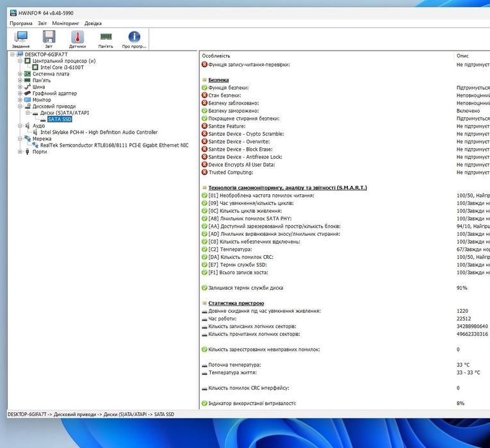This screenshot has width=490, height=448.
Task: Click green check beside [C2] Температура
Action: (x=204, y=249)
